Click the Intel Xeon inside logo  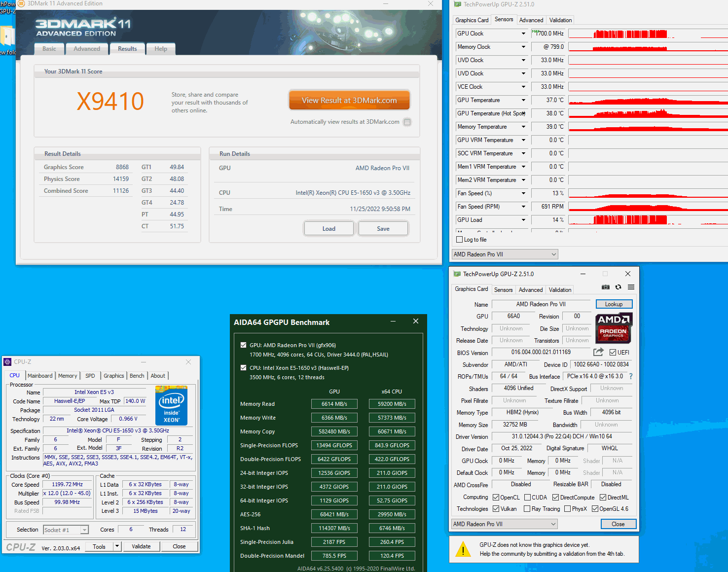click(x=171, y=405)
